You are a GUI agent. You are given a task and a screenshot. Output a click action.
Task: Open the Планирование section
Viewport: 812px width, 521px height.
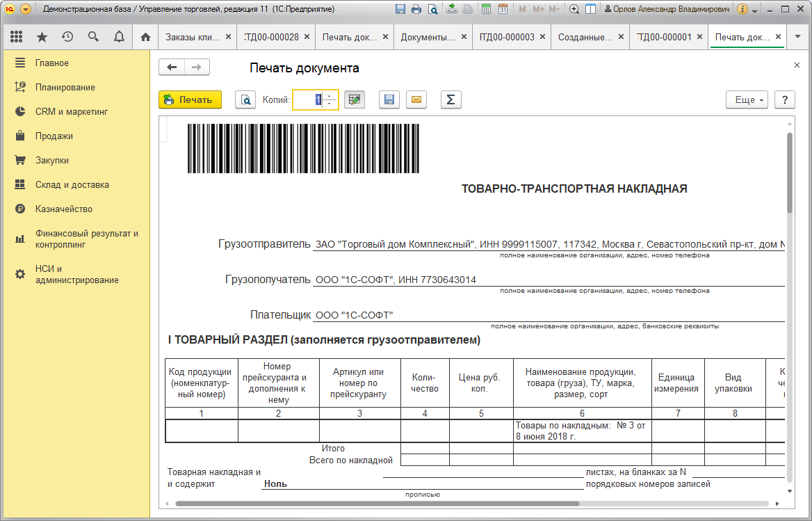76,87
